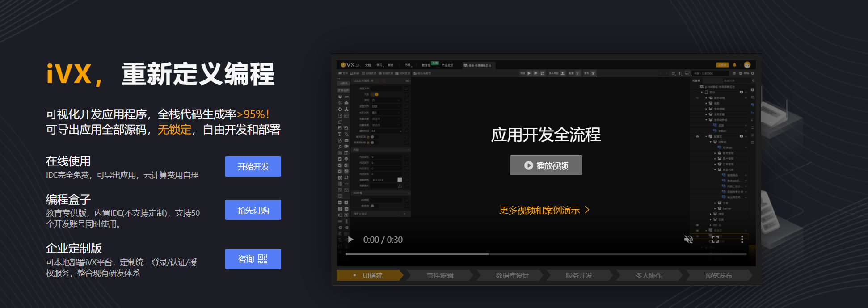
Task: Click the 播放视频 button
Action: (x=546, y=165)
